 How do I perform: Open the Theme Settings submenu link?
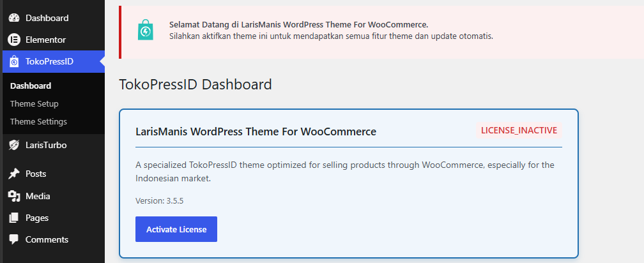(38, 122)
